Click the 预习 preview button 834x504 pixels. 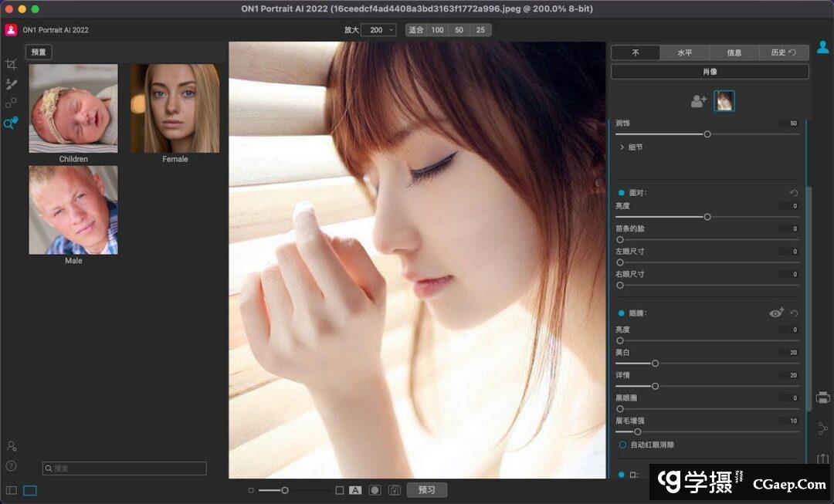(x=426, y=490)
